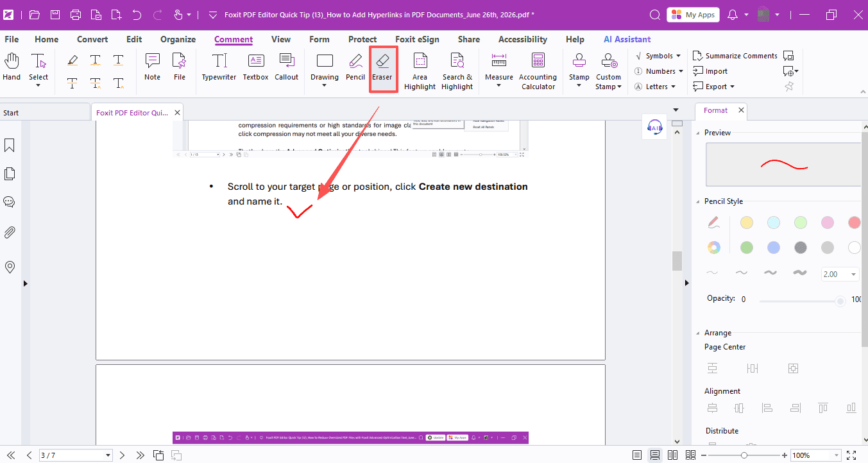The image size is (868, 463).
Task: Select the text Highlight marker tool
Action: tap(72, 60)
